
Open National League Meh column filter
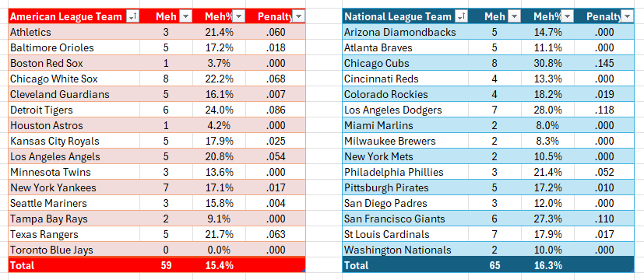(x=514, y=16)
